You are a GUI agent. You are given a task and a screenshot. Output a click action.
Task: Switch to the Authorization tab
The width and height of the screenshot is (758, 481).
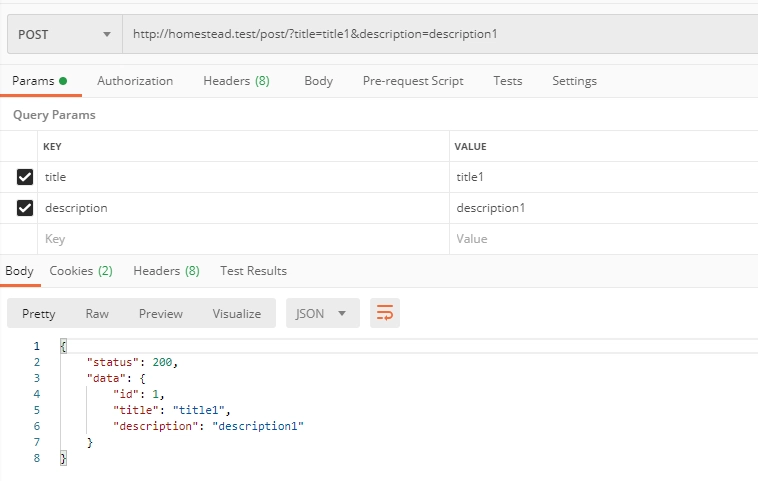135,81
